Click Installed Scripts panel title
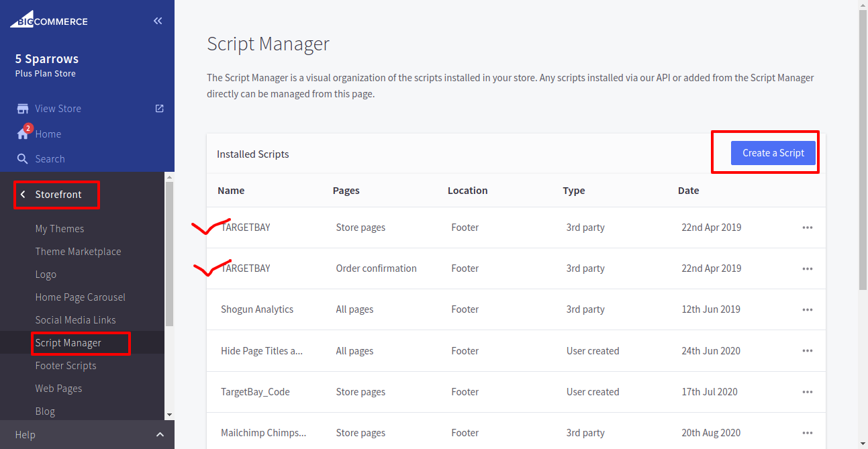868x449 pixels. 253,154
